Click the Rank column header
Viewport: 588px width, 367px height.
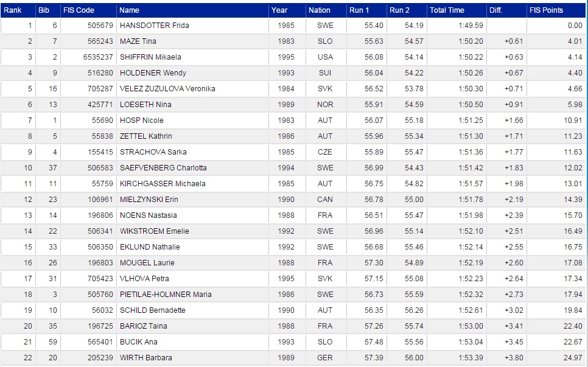[x=13, y=10]
